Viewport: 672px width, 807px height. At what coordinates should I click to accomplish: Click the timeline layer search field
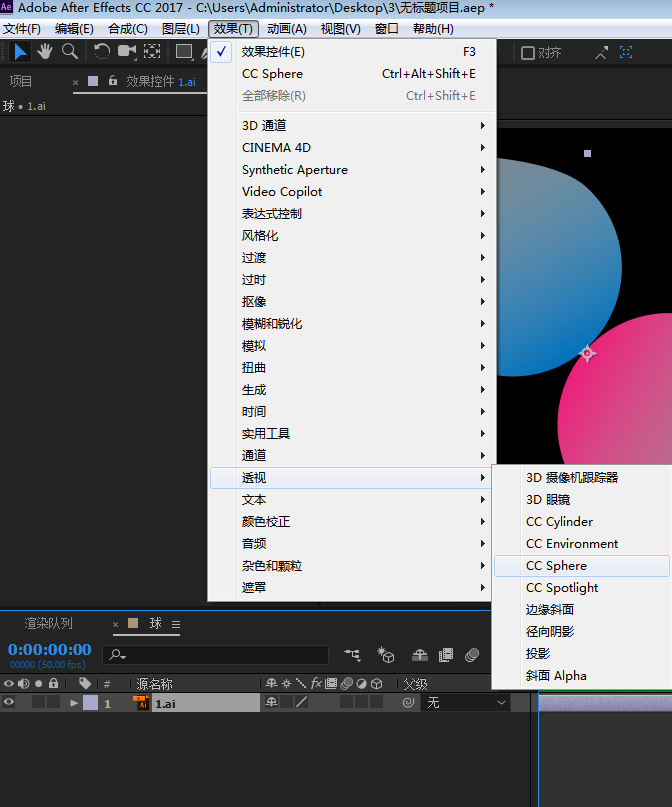click(216, 655)
